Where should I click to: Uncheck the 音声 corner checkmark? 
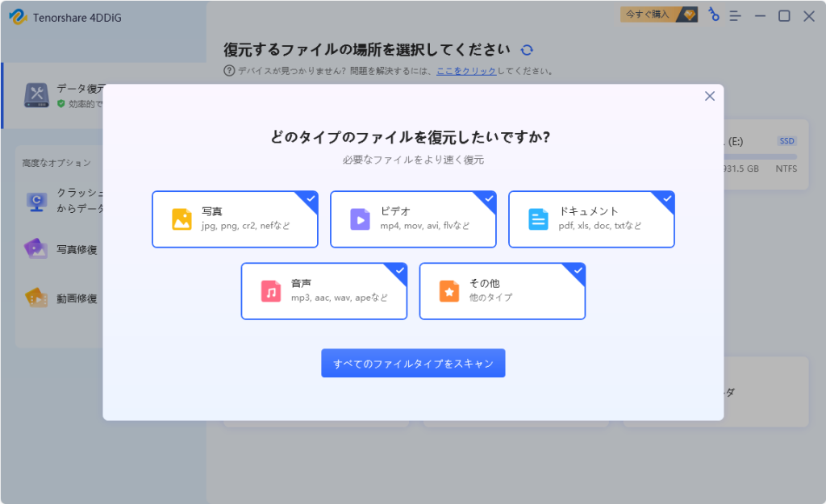[400, 271]
